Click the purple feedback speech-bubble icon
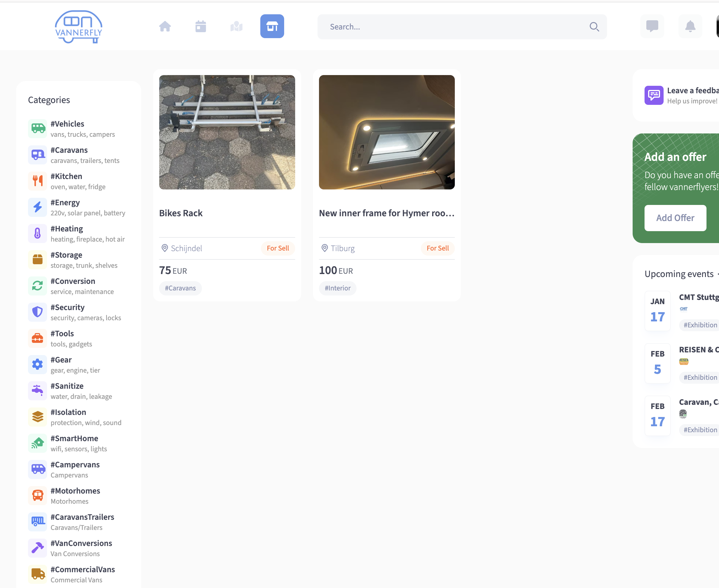 (x=654, y=95)
